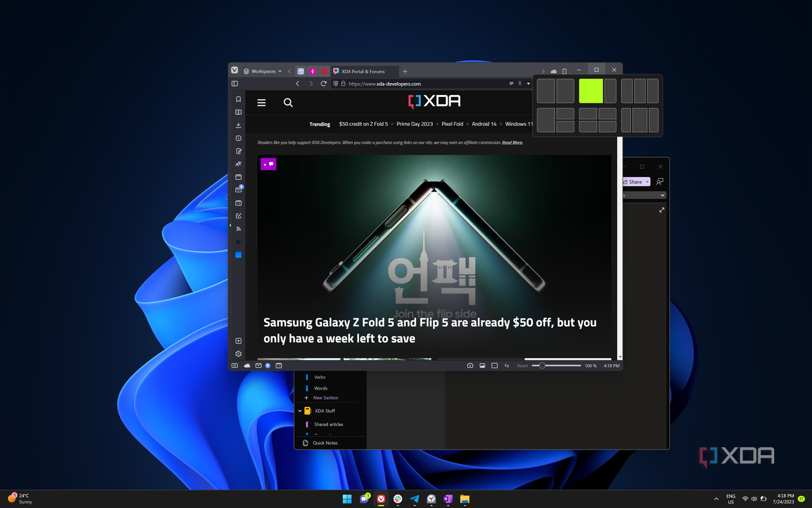This screenshot has height=508, width=812.
Task: Open a new tab
Action: point(405,71)
